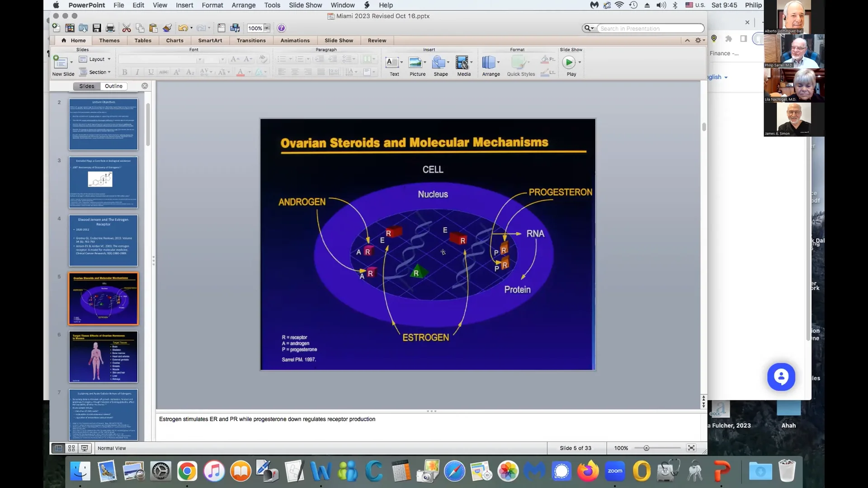The image size is (868, 488).
Task: Open the Transitions ribbon tab
Action: click(x=251, y=40)
